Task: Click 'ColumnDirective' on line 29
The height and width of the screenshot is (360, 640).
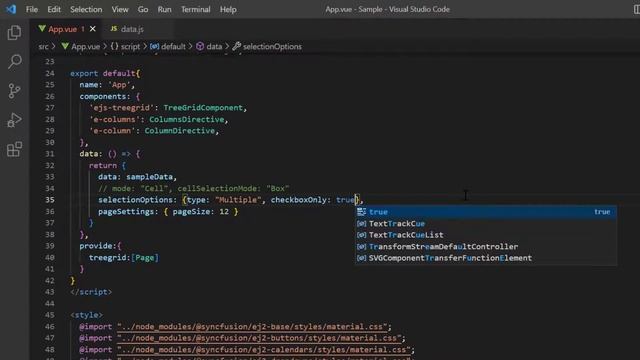Action: (x=180, y=131)
